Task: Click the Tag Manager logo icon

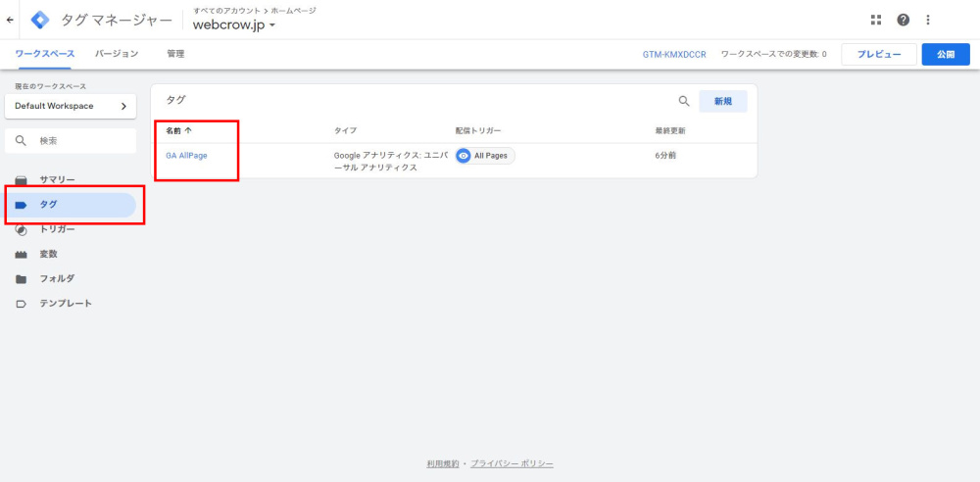Action: tap(40, 20)
